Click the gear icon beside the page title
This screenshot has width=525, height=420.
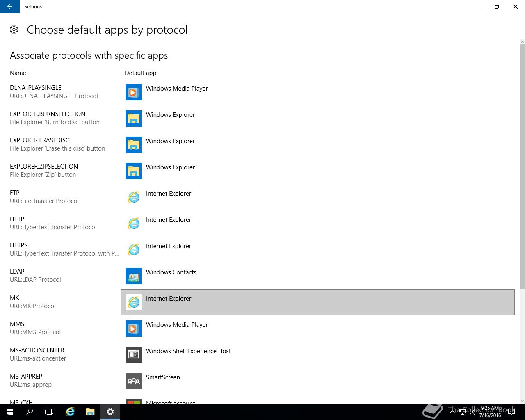[x=14, y=30]
